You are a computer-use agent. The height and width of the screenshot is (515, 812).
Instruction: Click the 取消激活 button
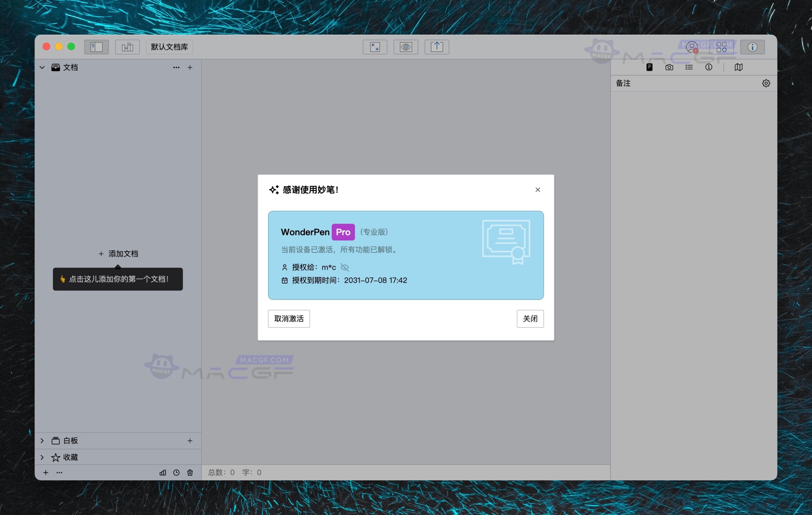pyautogui.click(x=288, y=319)
